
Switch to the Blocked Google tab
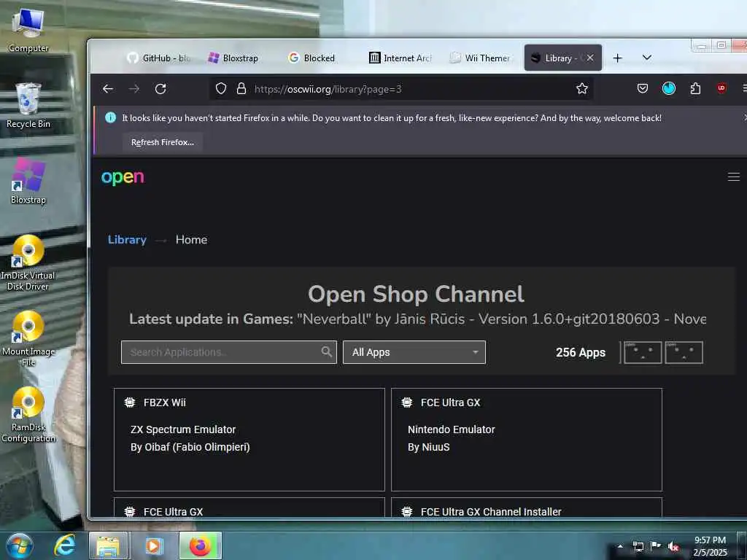[x=318, y=58]
